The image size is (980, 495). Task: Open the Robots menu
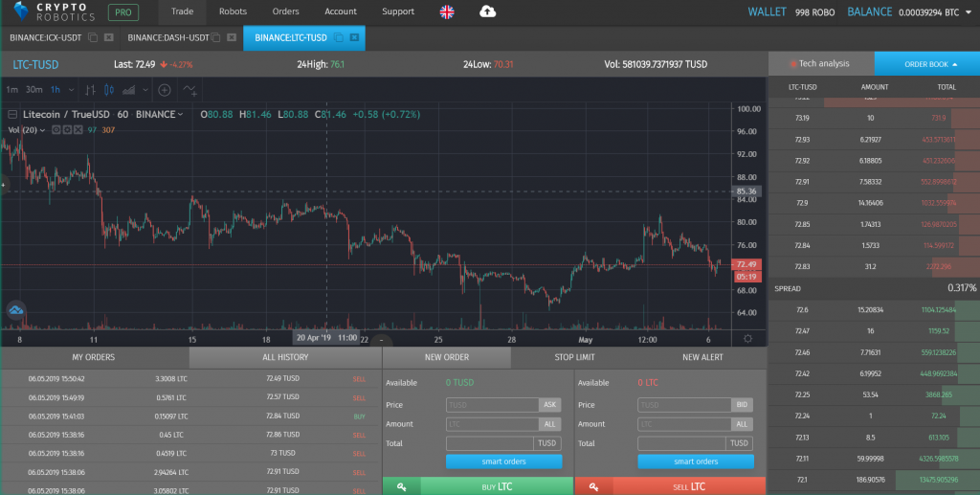[x=233, y=11]
